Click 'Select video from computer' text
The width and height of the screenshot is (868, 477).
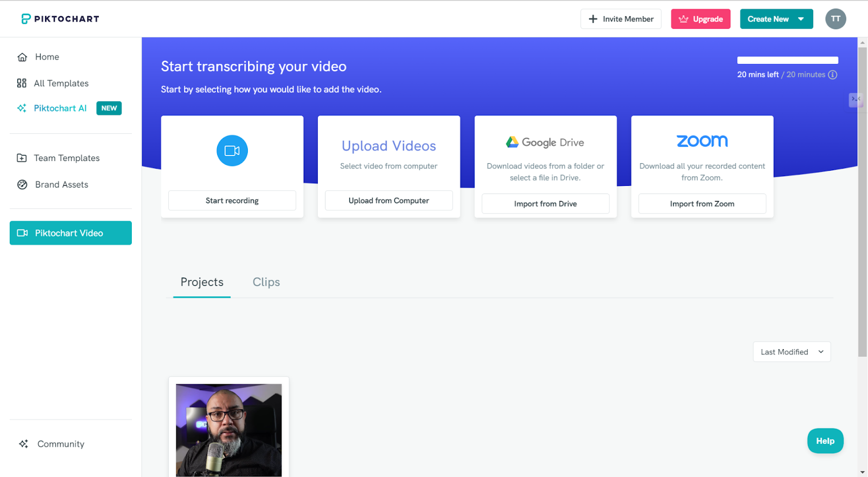[x=389, y=166]
